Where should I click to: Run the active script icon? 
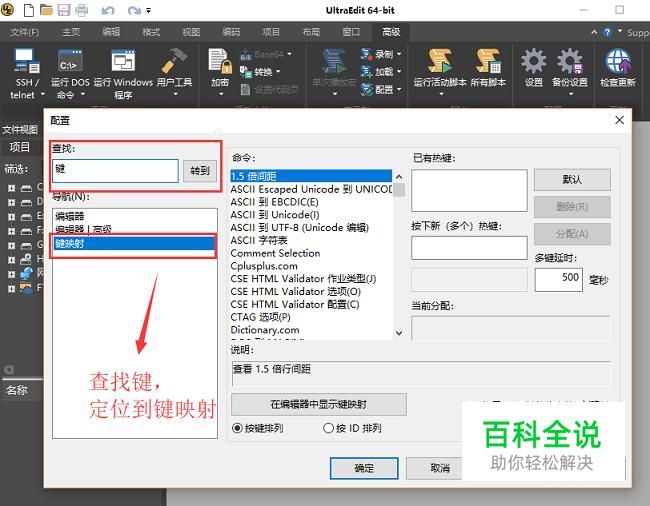click(x=440, y=61)
